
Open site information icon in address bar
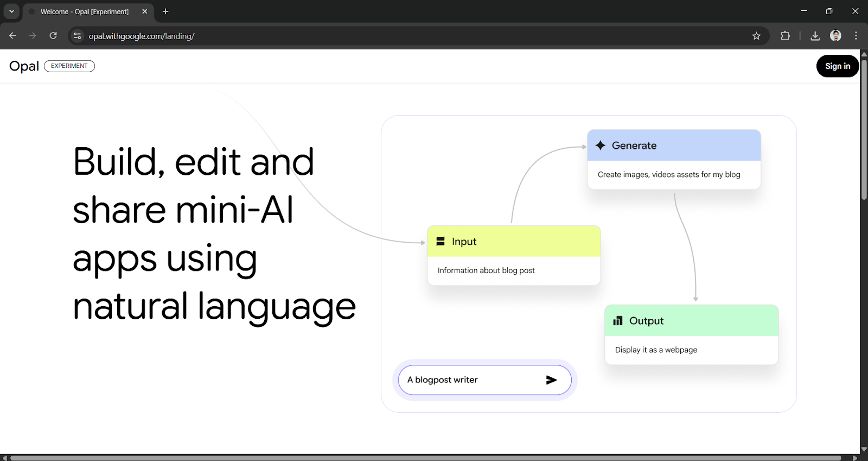78,36
